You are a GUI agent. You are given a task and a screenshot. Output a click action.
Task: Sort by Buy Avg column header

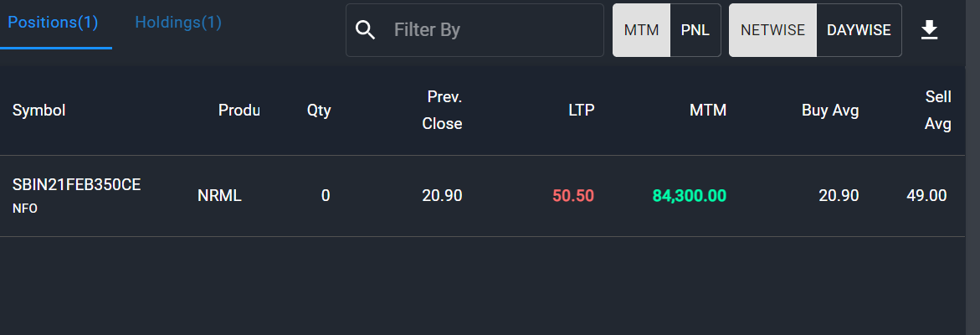point(830,111)
